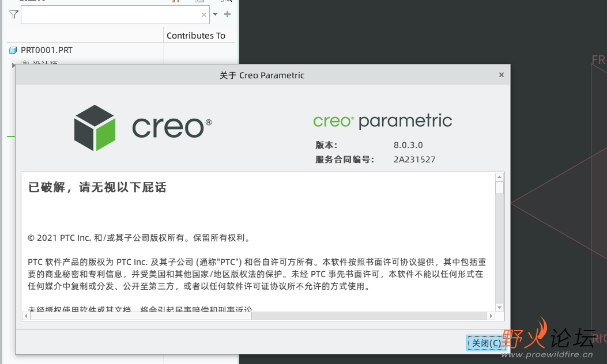The width and height of the screenshot is (607, 364).
Task: Click the 关于 Creo Parametric title text
Action: click(x=262, y=75)
